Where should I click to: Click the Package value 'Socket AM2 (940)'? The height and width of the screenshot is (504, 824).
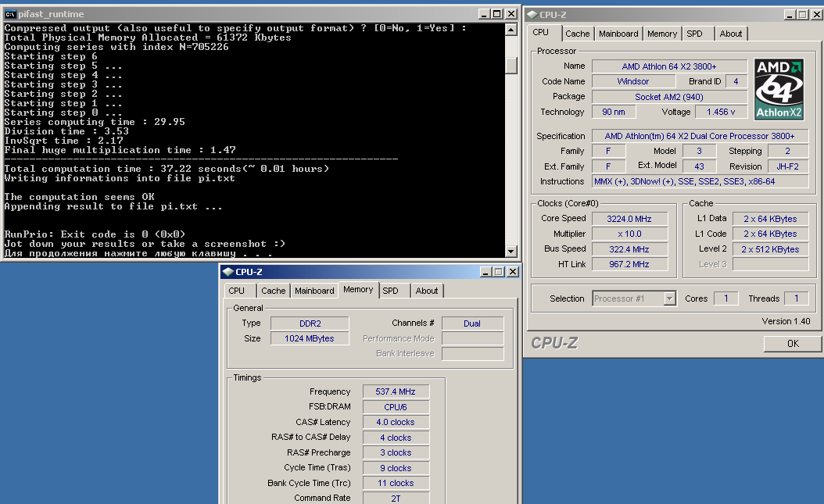click(669, 97)
